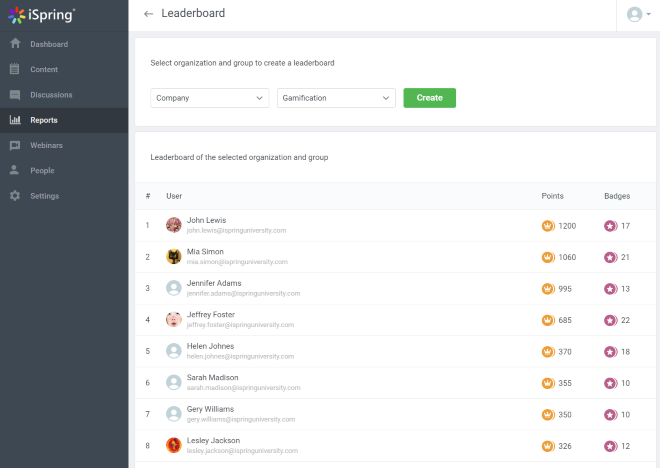Open Content section in the sidebar

pos(44,70)
